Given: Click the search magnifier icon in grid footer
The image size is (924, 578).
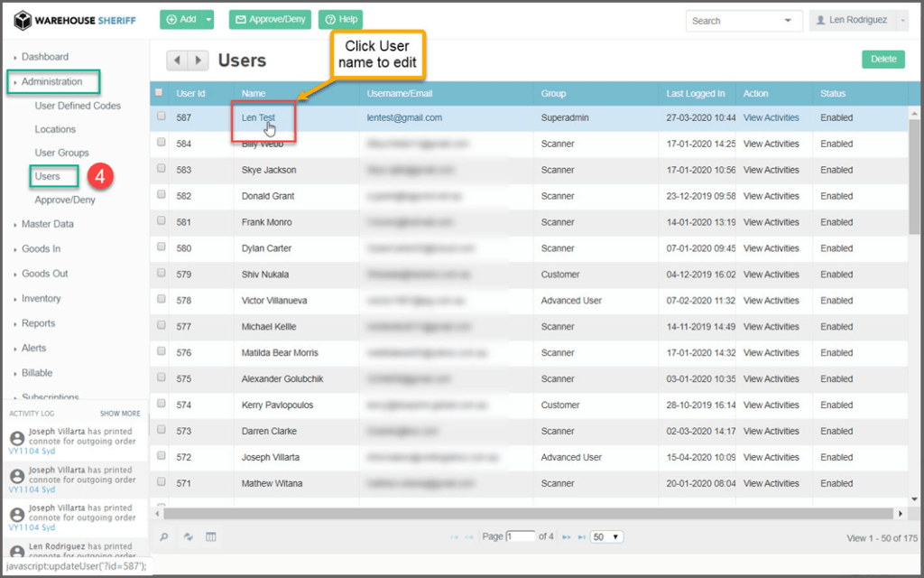Looking at the screenshot, I should coord(164,537).
